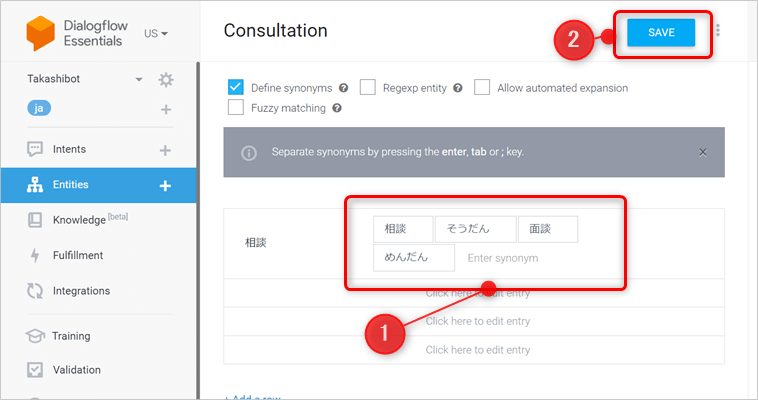Click the plus icon to add language
758x400 pixels.
(x=166, y=110)
